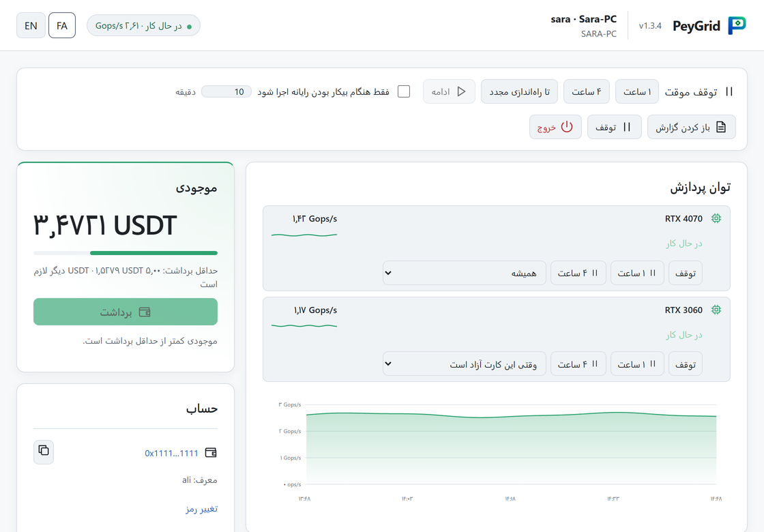Click the PeyGrid logo icon
764x532 pixels.
point(737,25)
